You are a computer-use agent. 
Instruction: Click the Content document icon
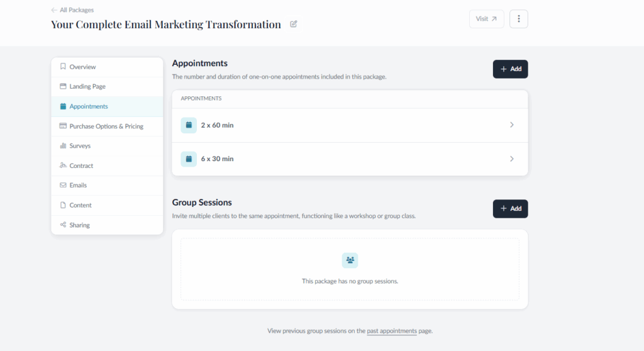click(63, 204)
